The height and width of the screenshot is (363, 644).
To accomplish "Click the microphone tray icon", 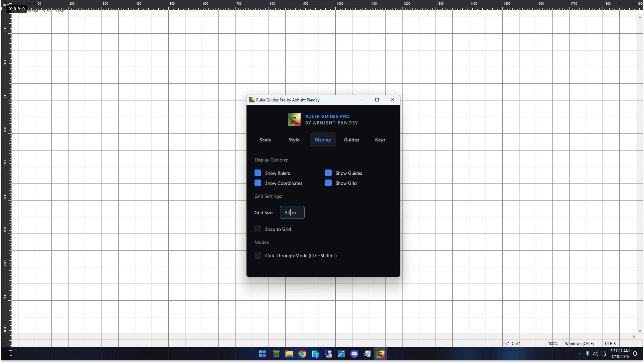I will [588, 354].
